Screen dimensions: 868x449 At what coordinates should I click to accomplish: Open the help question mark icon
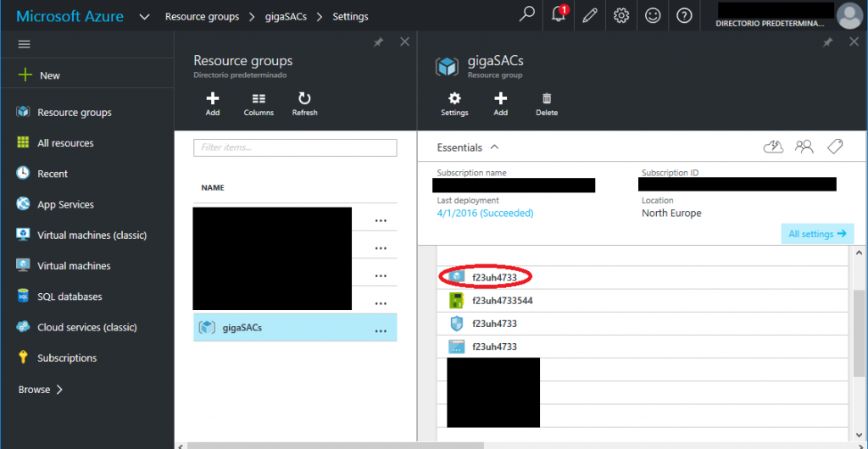tap(685, 15)
